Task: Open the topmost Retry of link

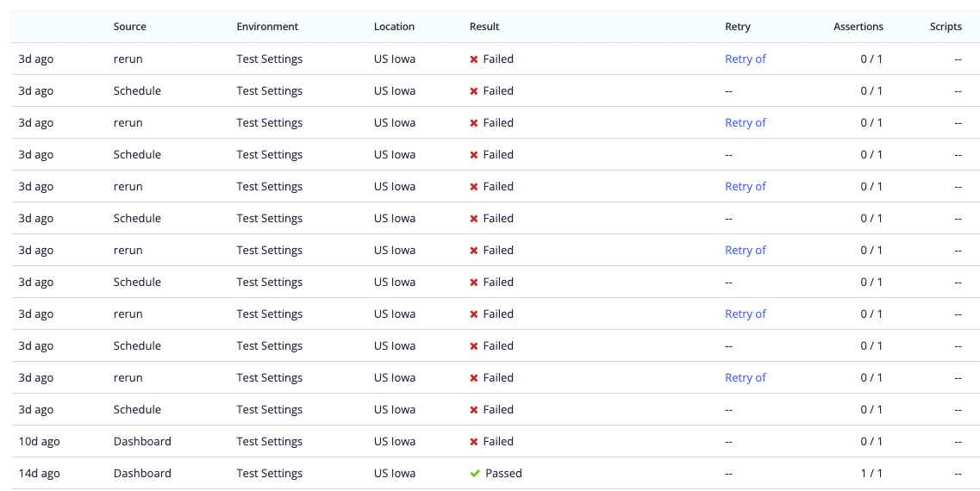Action: point(745,59)
